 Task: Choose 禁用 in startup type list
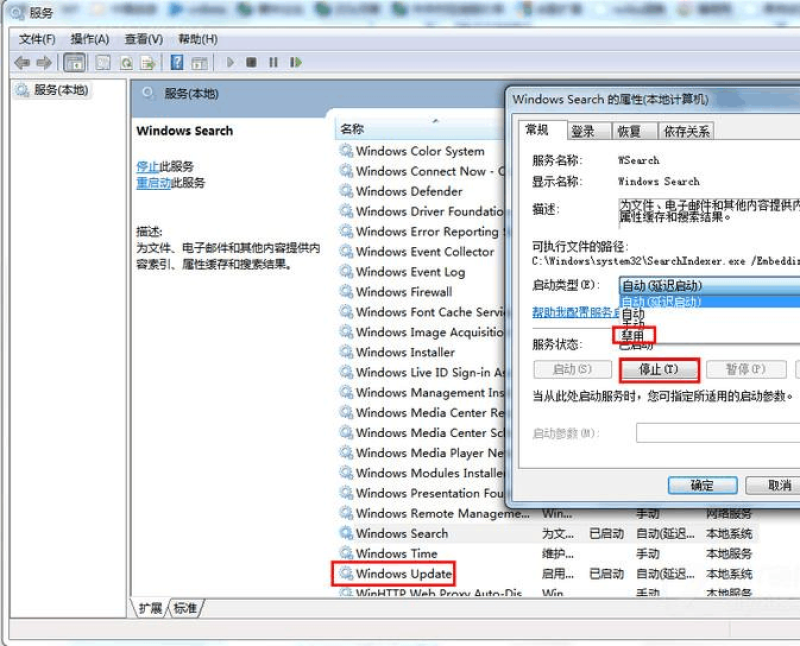(633, 336)
